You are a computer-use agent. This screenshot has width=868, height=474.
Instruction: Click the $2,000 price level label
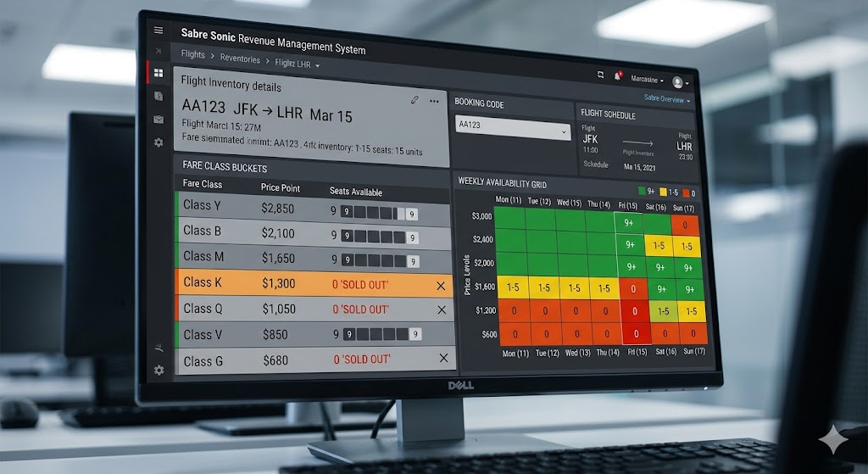pyautogui.click(x=484, y=263)
